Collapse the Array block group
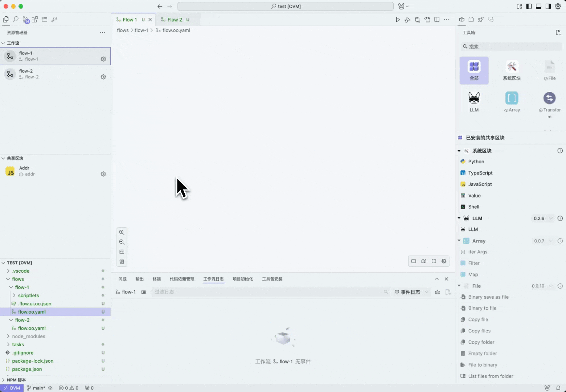The image size is (566, 392). click(x=459, y=241)
